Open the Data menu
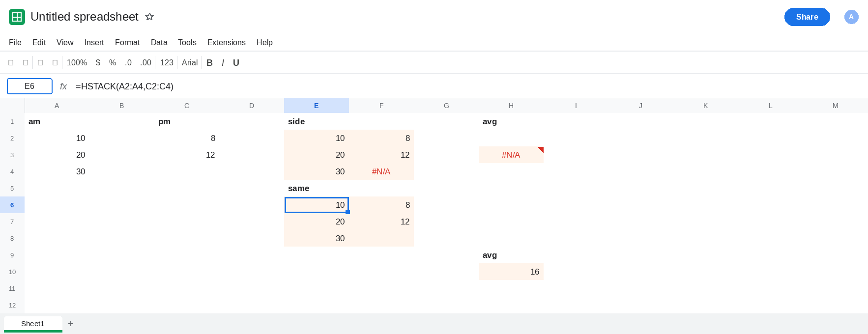The height and width of the screenshot is (334, 868). [159, 43]
